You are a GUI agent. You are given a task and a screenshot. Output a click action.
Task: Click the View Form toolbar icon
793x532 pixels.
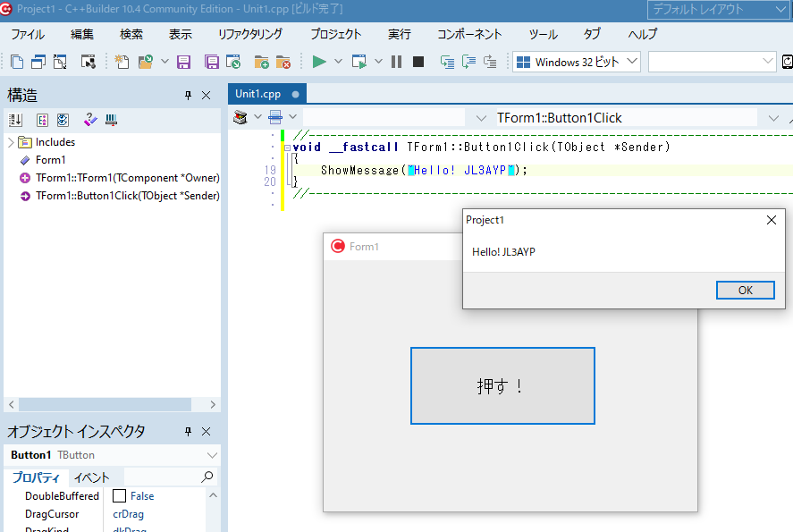(38, 62)
